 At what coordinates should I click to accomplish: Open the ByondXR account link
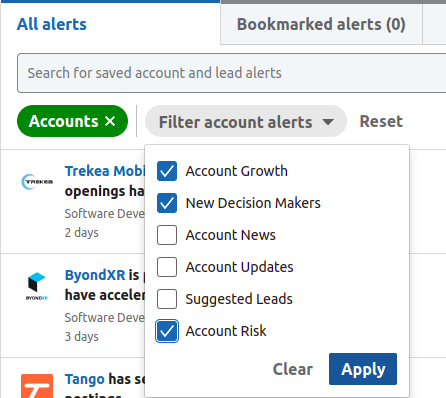[95, 275]
